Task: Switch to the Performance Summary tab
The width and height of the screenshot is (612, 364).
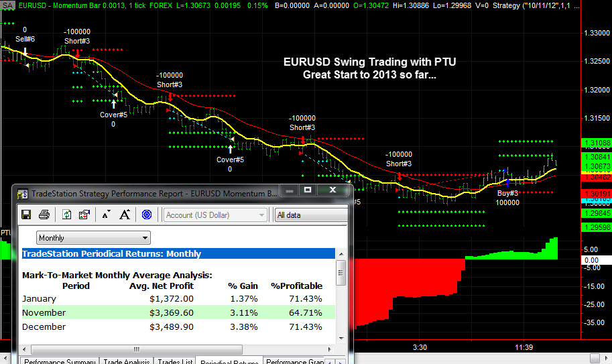Action: pyautogui.click(x=58, y=362)
